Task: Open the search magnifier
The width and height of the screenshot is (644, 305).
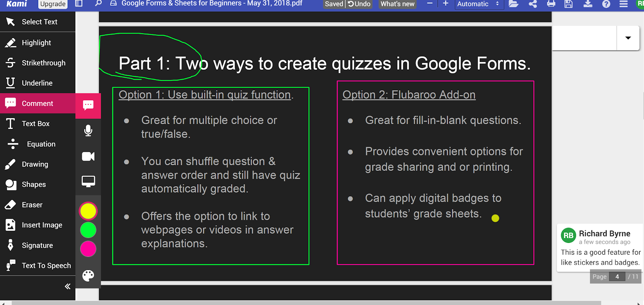Action: point(98,4)
